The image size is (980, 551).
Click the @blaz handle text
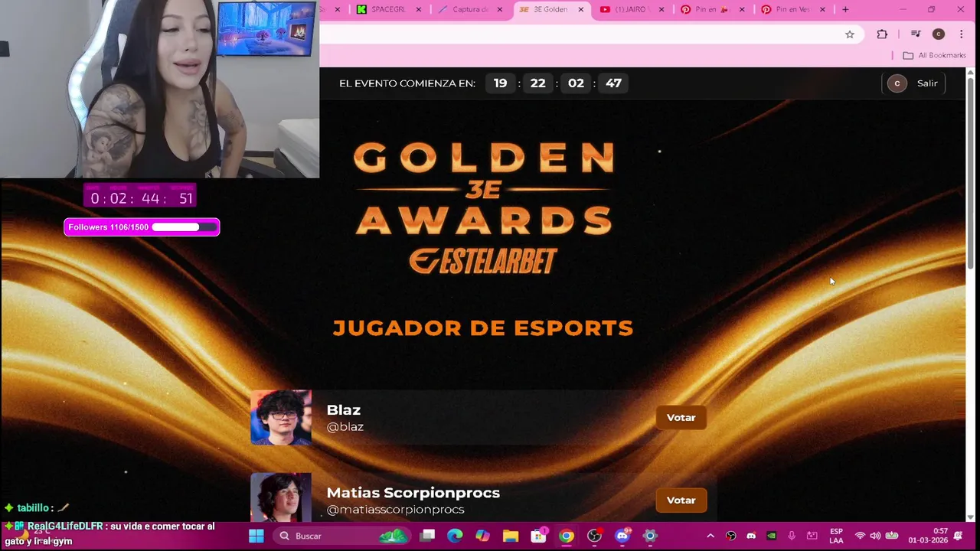click(x=345, y=427)
